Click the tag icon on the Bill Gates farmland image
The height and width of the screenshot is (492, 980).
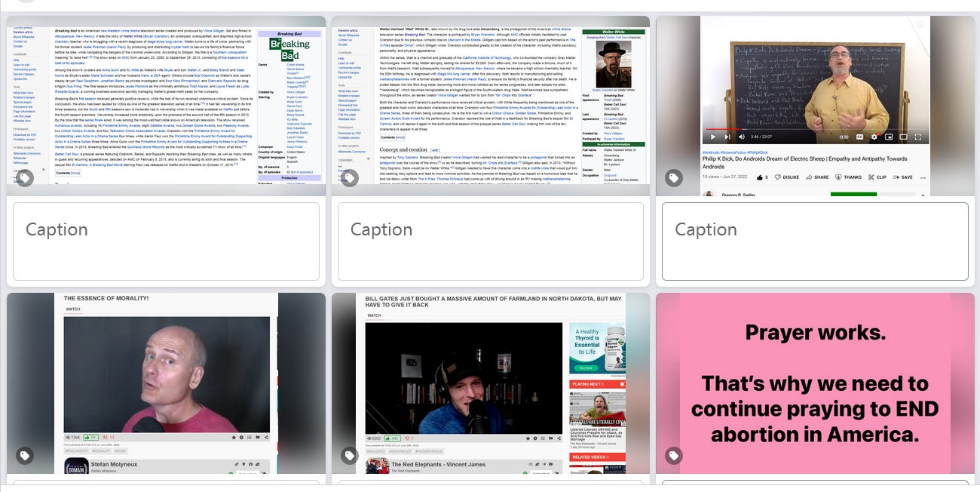pyautogui.click(x=349, y=456)
